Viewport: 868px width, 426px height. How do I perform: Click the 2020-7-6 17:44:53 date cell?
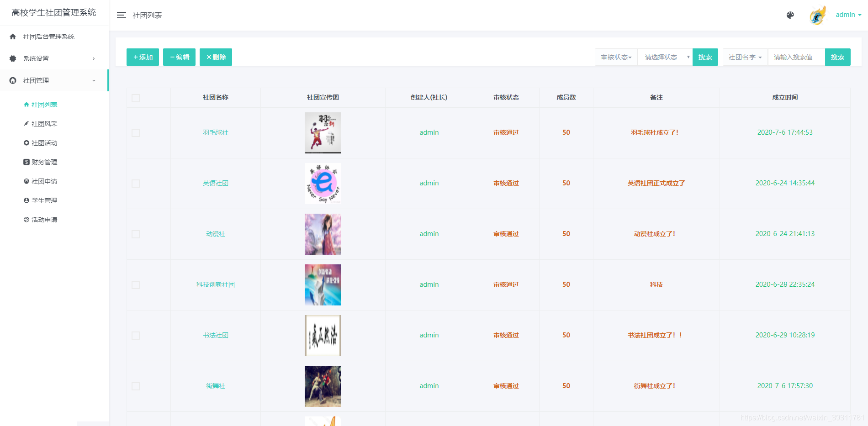[x=785, y=132]
